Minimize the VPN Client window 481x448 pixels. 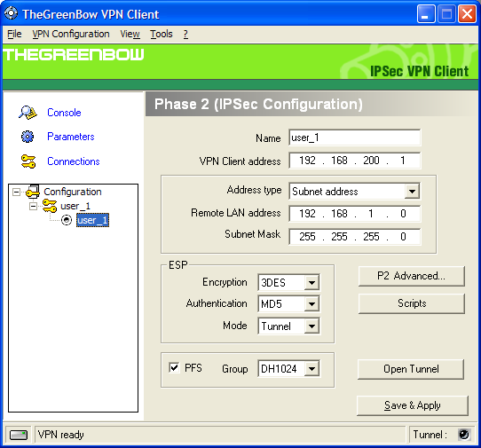click(426, 14)
